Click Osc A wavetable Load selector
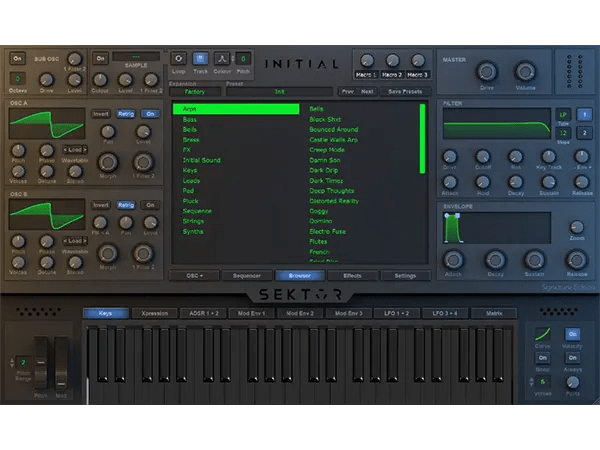Image resolution: width=600 pixels, height=450 pixels. click(75, 150)
